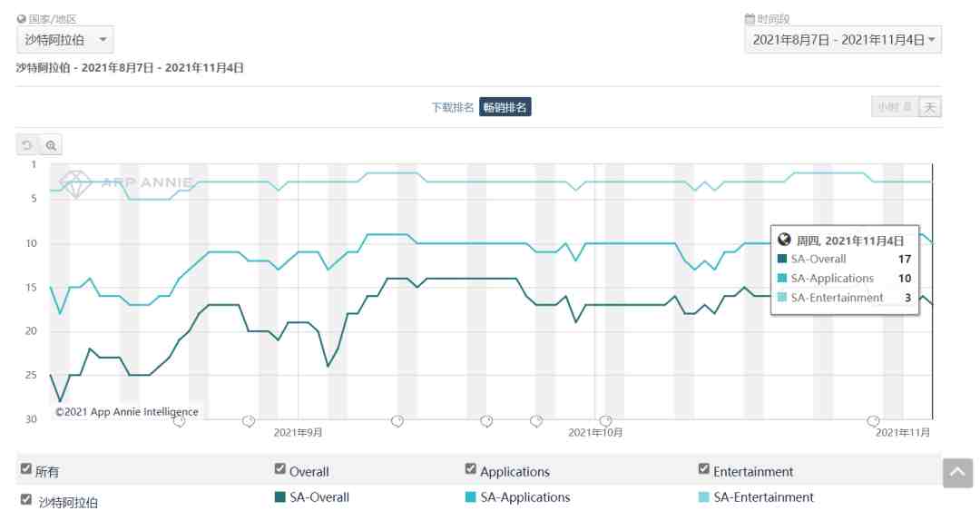Activate the magnifier zoom tool
The height and width of the screenshot is (511, 980).
pyautogui.click(x=51, y=145)
